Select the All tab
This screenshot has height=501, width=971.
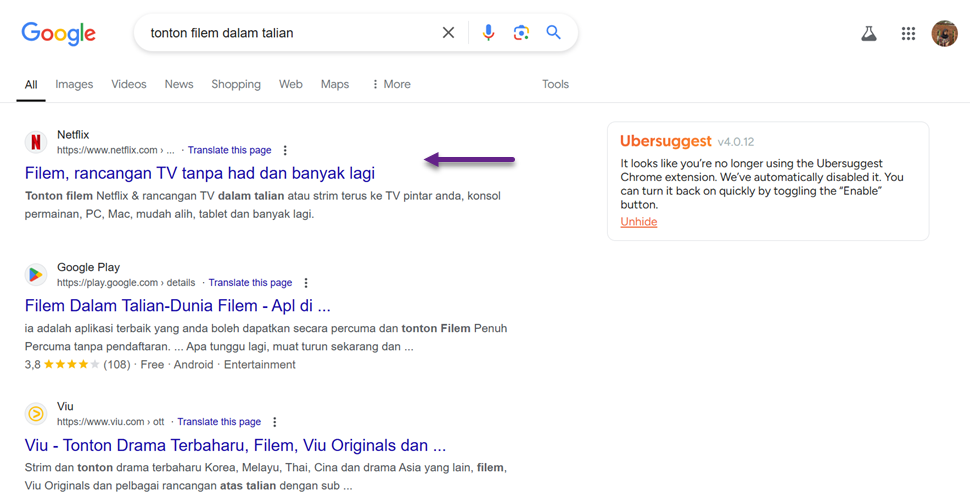click(31, 85)
